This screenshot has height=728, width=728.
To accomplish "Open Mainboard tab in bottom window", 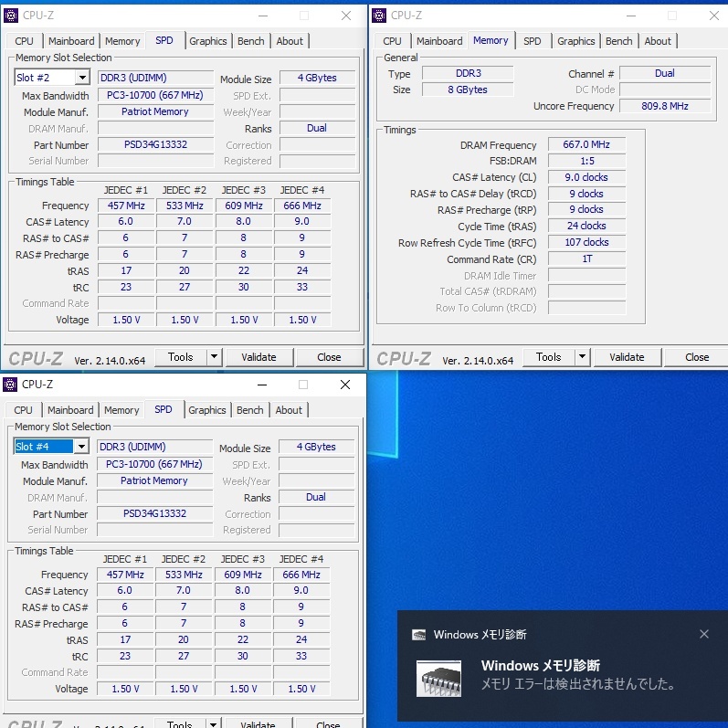I will click(x=70, y=410).
